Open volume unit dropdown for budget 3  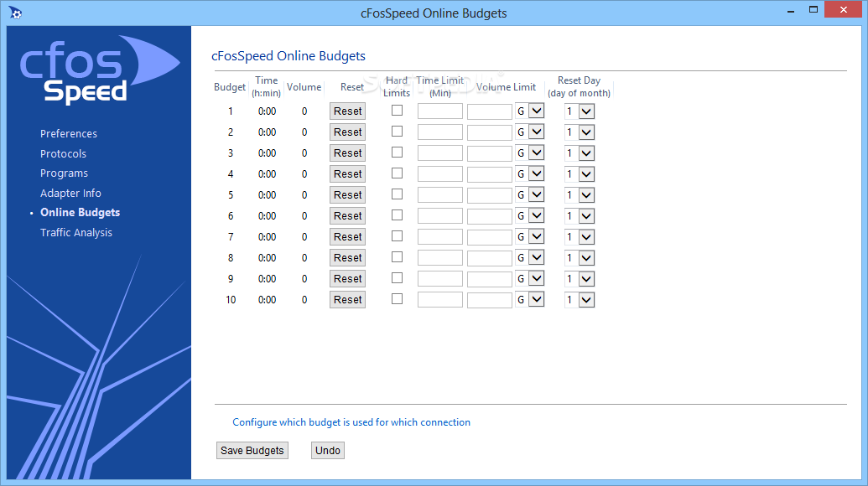530,153
